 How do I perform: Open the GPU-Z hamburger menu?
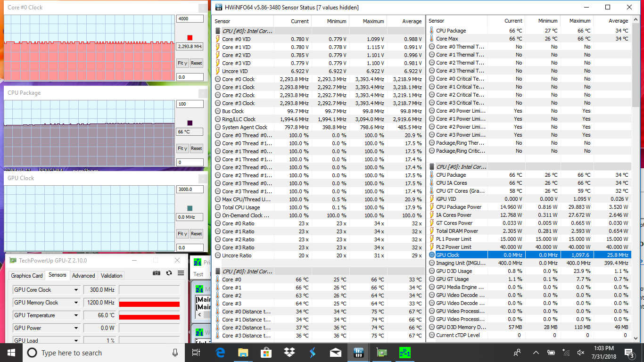181,273
